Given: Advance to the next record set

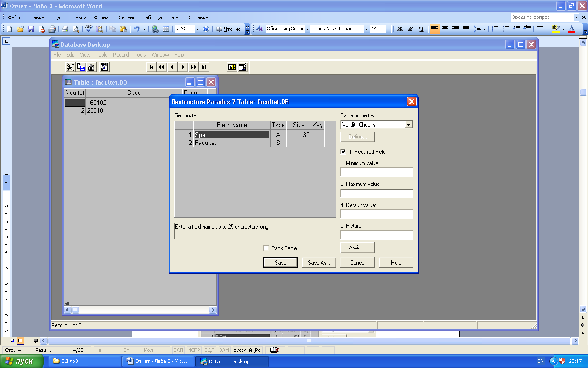Looking at the screenshot, I should tap(193, 67).
